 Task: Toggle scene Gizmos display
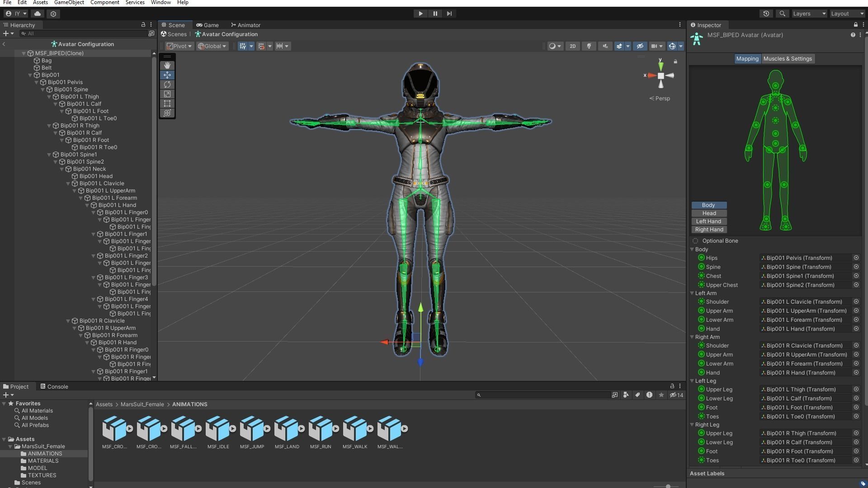click(672, 46)
